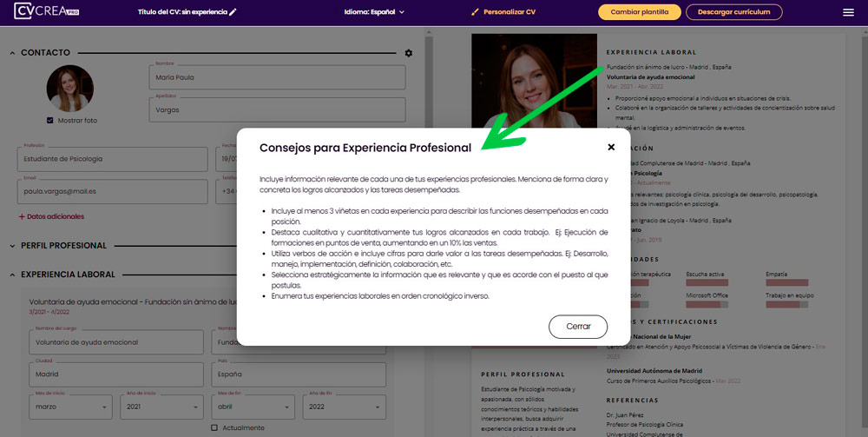This screenshot has width=868, height=437.
Task: Click the Trabajo en equipo skill bar
Action: point(786,304)
